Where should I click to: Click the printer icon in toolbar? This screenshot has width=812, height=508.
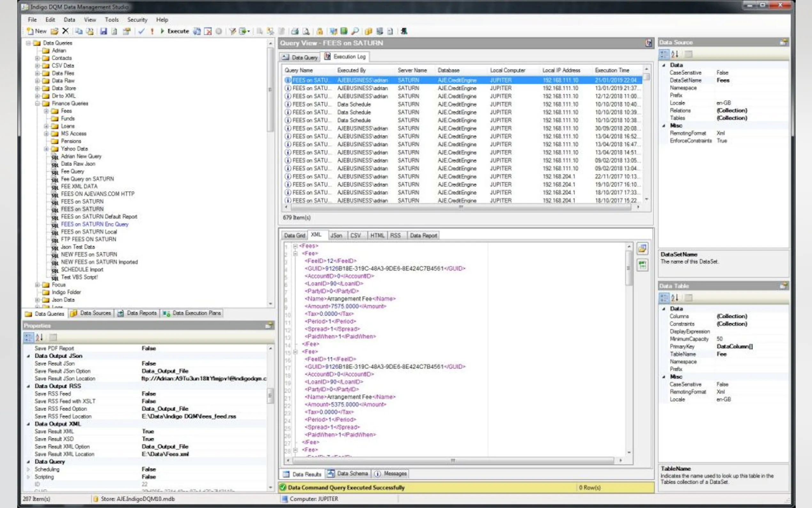295,31
